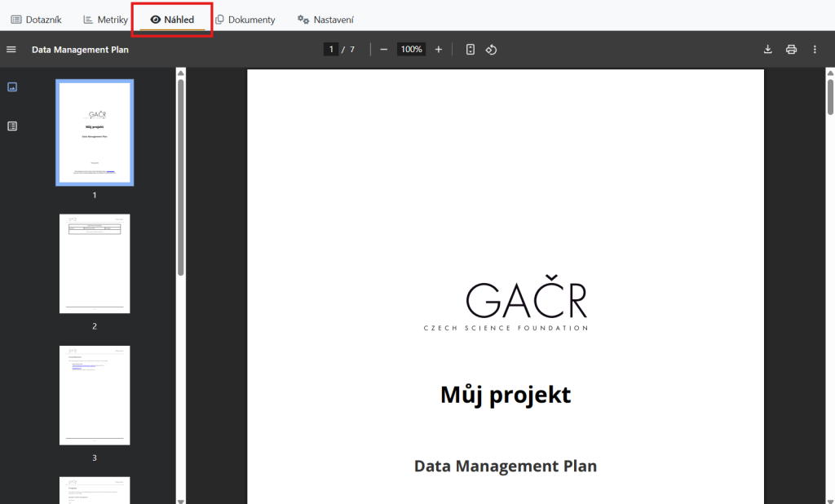The width and height of the screenshot is (835, 504).
Task: Click the page number input field
Action: [331, 50]
